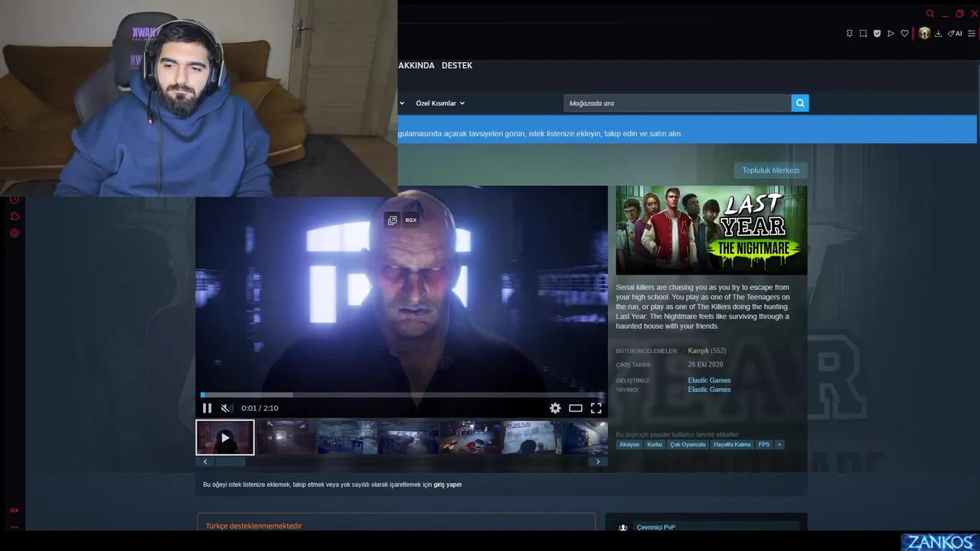
Task: Open the ad blocker shield icon
Action: click(877, 34)
